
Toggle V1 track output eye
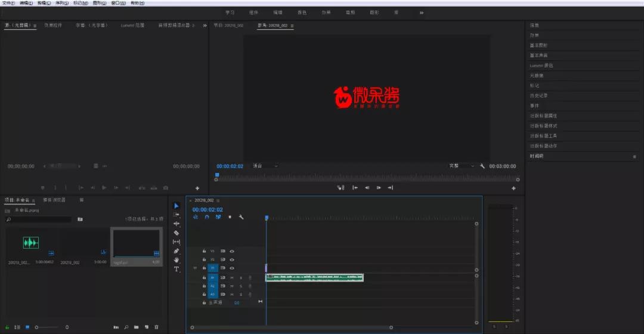[x=231, y=268]
